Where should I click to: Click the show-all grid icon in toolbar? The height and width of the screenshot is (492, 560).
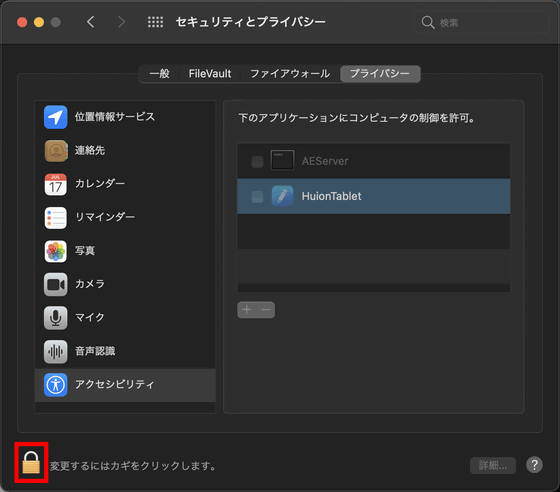(x=155, y=22)
